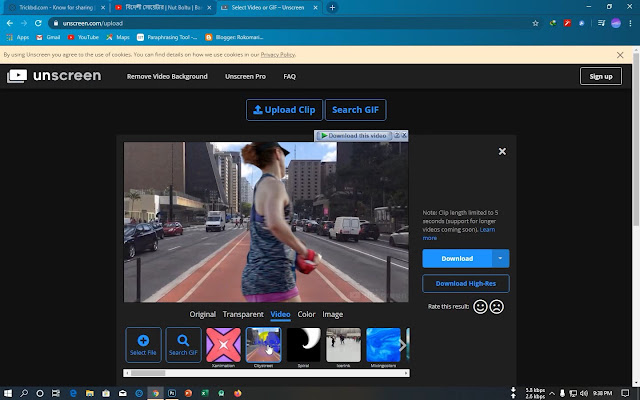Rate result with sad smiley
640x400 pixels.
click(496, 307)
